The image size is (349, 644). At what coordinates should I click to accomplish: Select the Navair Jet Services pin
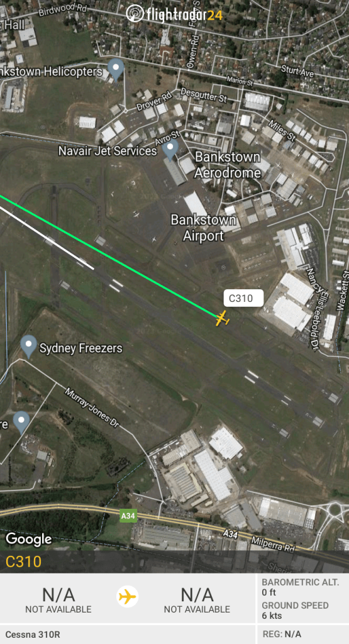[170, 150]
